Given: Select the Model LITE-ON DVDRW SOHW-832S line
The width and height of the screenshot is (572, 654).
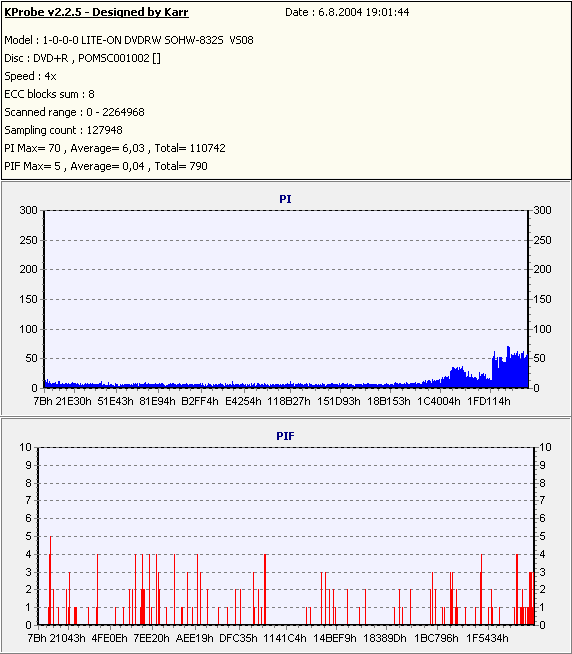Looking at the screenshot, I should click(x=129, y=40).
